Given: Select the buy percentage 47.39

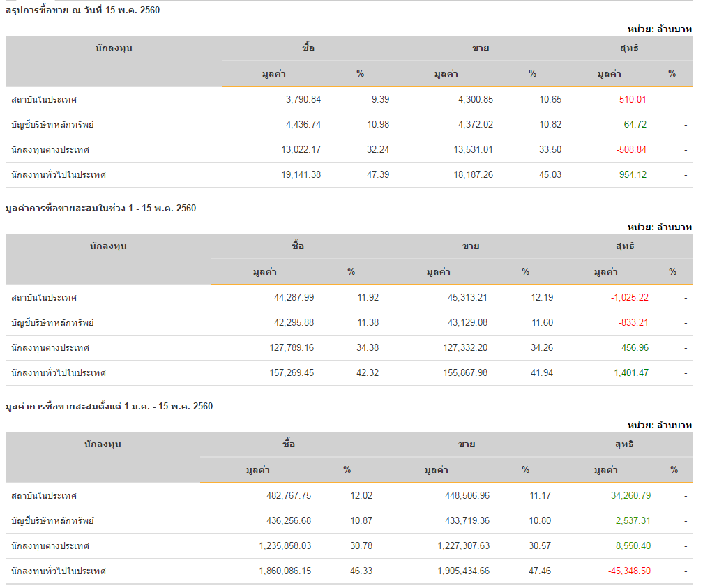Looking at the screenshot, I should (x=378, y=174).
